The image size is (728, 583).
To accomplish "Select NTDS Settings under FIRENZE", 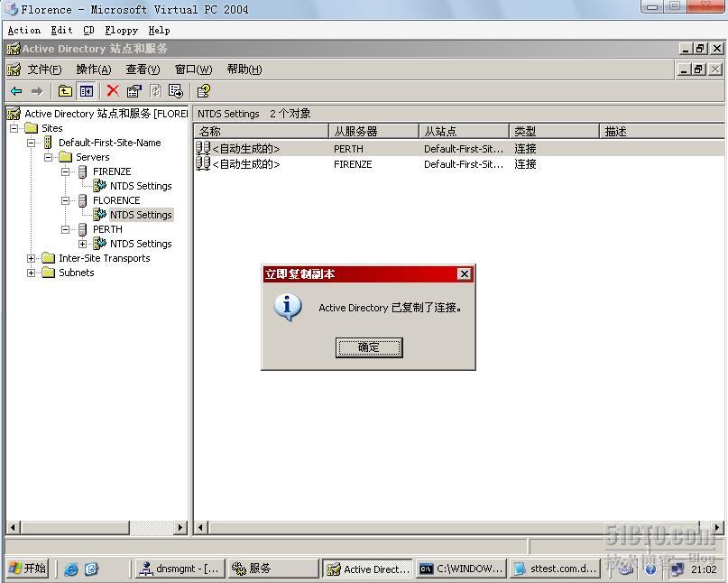I will pos(141,186).
